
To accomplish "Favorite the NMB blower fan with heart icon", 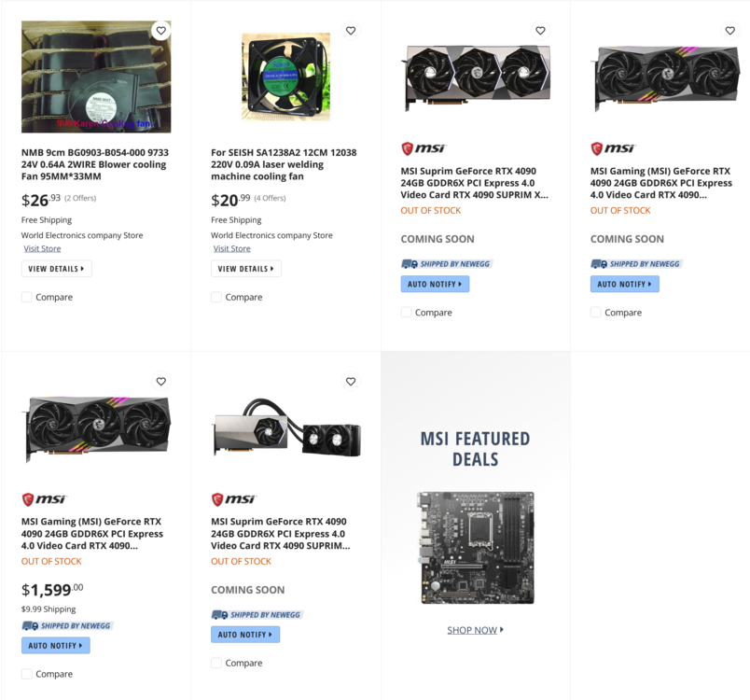I will coord(161,31).
